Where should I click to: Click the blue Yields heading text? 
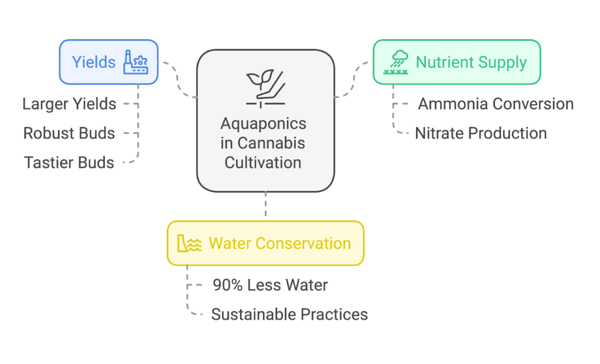(94, 62)
